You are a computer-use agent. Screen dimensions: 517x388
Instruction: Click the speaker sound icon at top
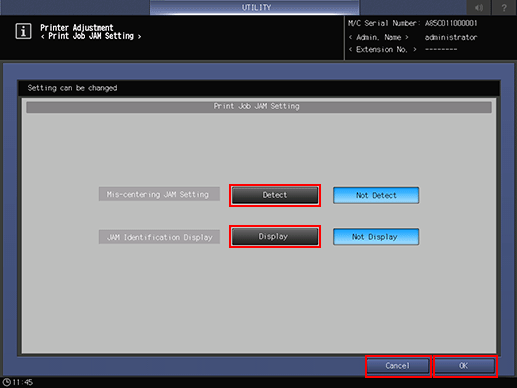click(479, 7)
